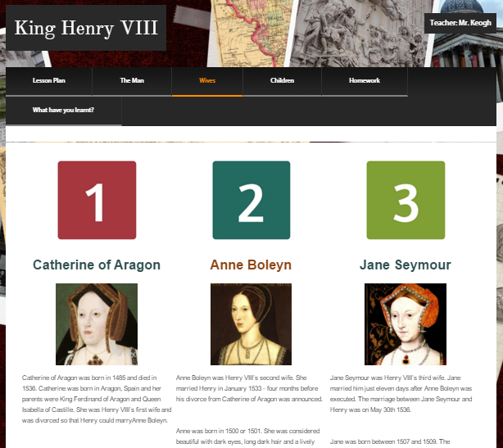The image size is (503, 448).
Task: Click the green number 3 tile
Action: pyautogui.click(x=406, y=200)
